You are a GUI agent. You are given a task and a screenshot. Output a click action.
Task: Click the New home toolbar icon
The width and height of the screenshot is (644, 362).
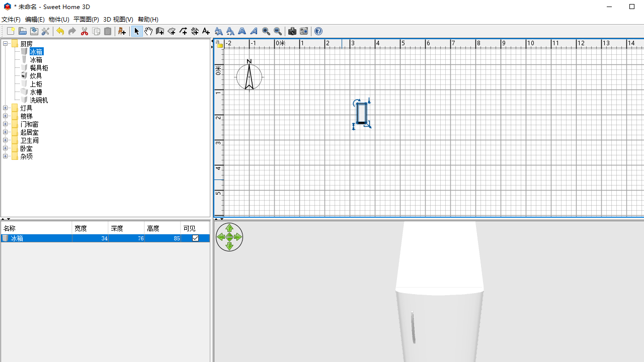pyautogui.click(x=11, y=31)
